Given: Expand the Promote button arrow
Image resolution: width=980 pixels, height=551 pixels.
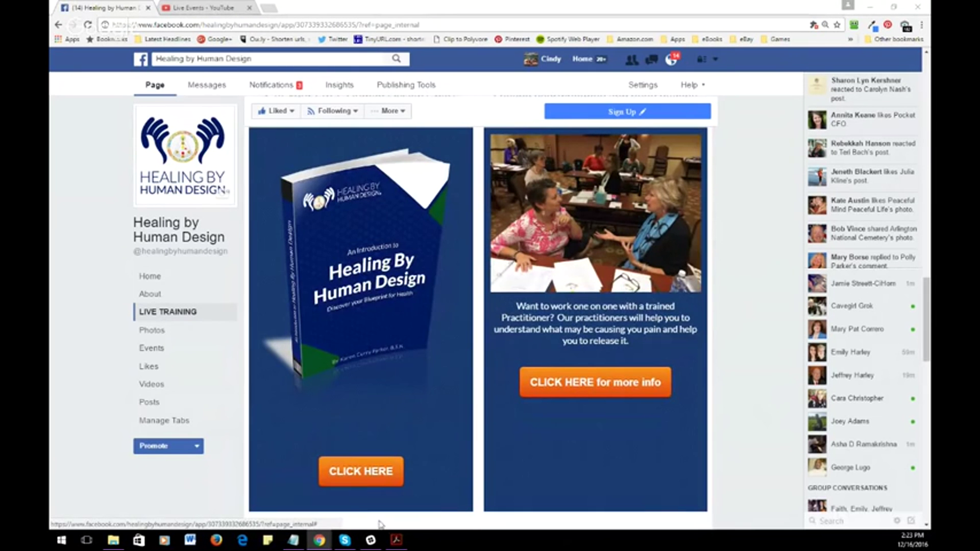Looking at the screenshot, I should (197, 446).
